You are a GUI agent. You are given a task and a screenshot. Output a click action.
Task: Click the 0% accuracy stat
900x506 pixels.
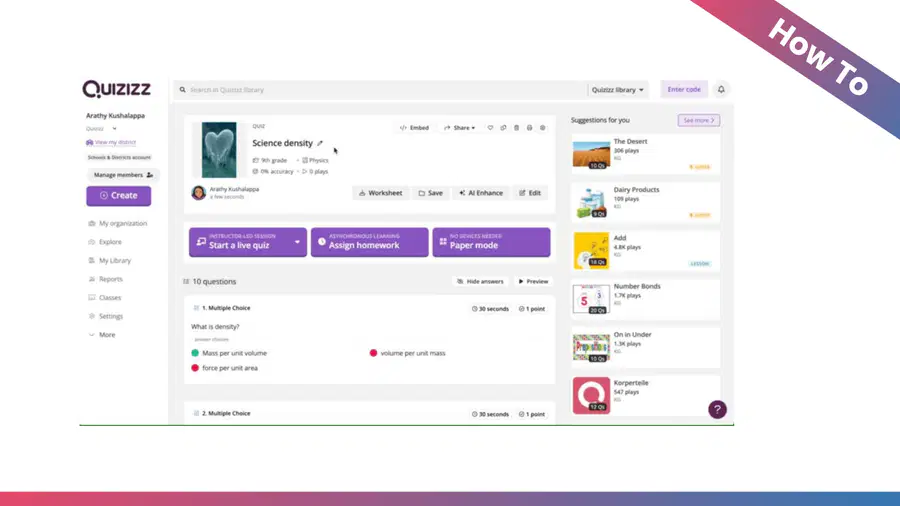click(273, 172)
